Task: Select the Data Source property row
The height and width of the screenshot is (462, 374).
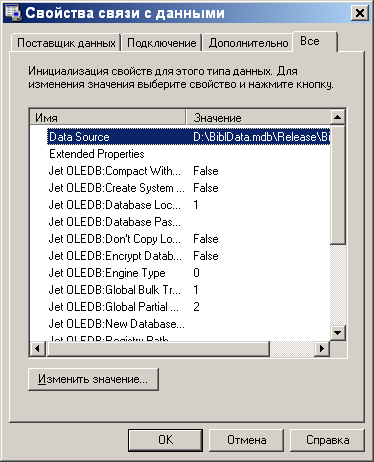Action: click(188, 137)
